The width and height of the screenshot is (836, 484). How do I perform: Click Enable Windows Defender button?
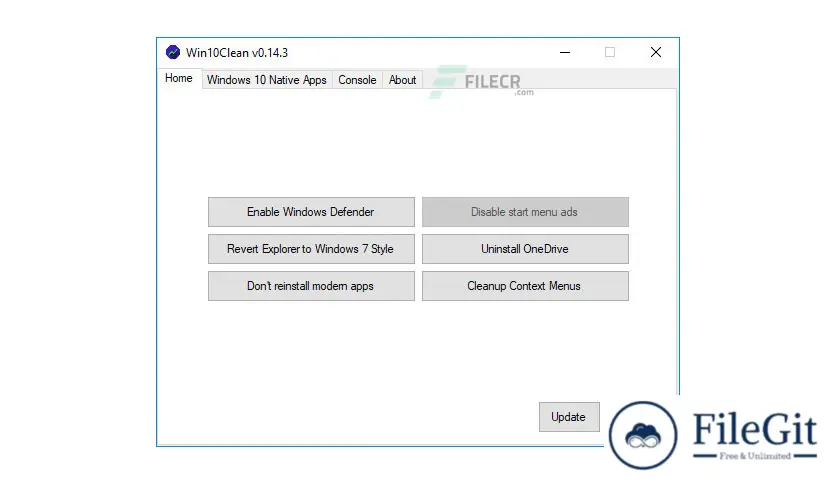pos(311,212)
